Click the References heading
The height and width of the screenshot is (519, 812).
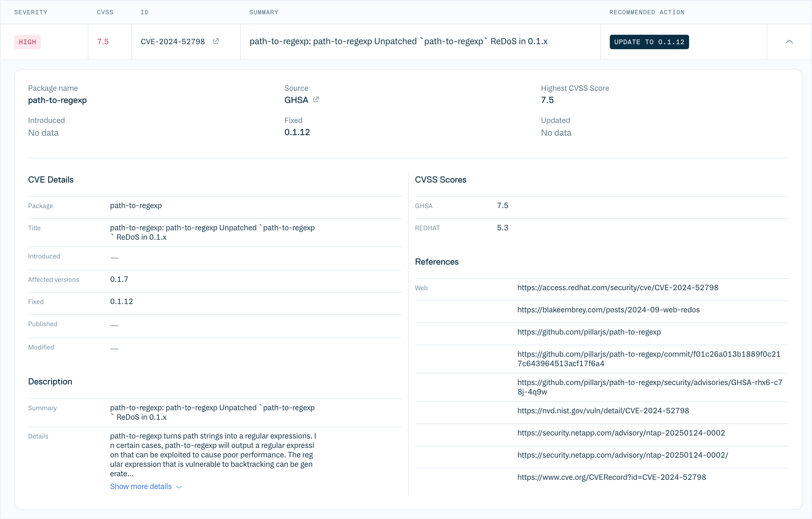coord(436,262)
